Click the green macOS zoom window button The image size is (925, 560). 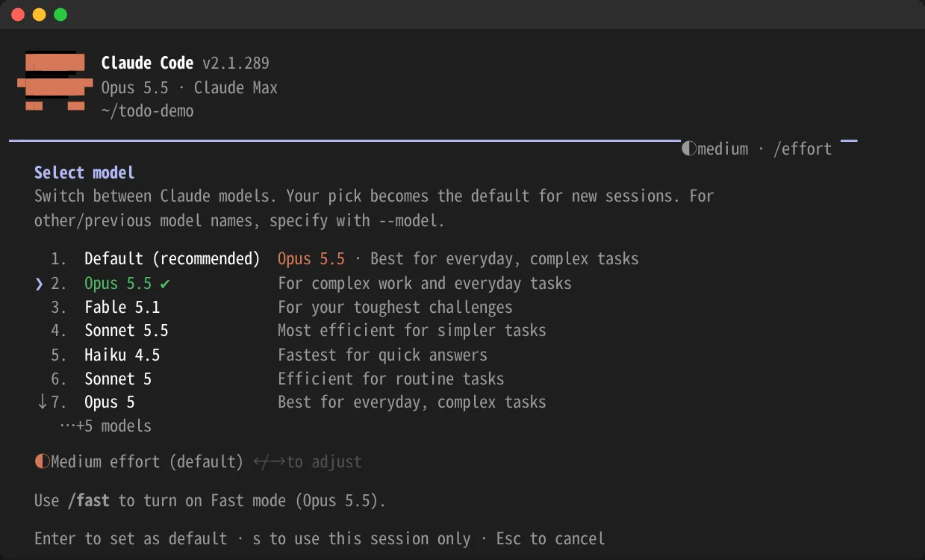pos(60,15)
